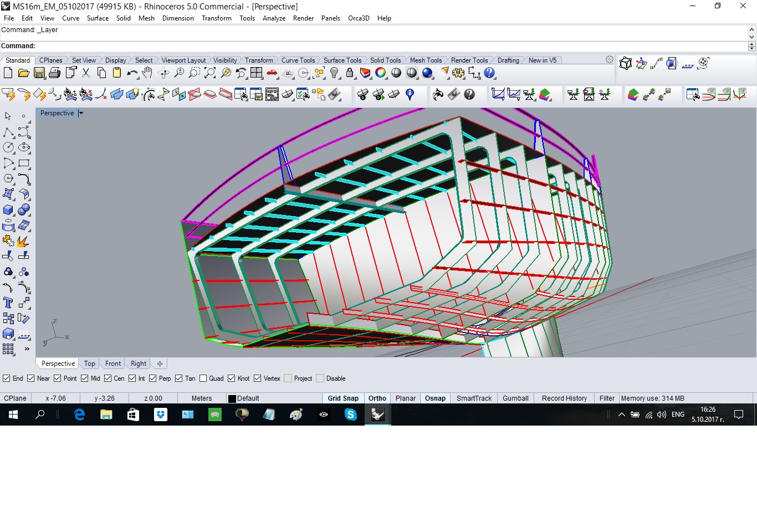Viewport: 757px width, 532px height.
Task: Toggle Gumball in status bar
Action: [515, 398]
